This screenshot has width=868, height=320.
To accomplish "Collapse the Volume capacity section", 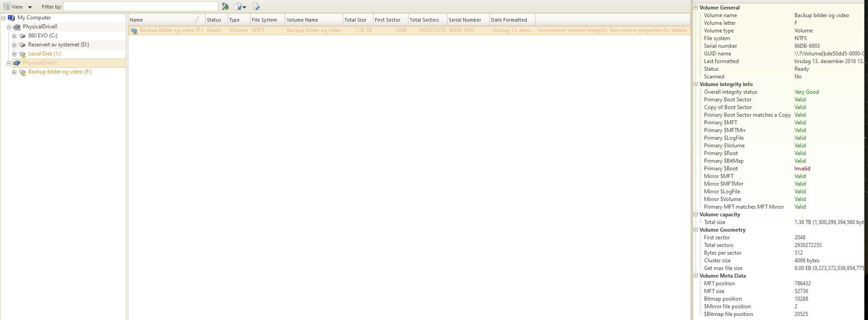I will [696, 215].
